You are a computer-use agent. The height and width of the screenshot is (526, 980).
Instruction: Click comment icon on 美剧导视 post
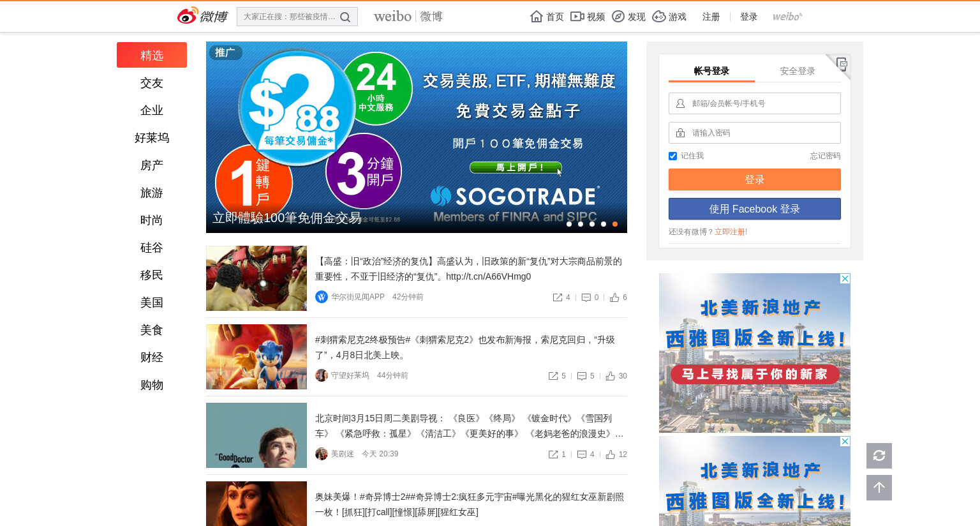click(582, 455)
